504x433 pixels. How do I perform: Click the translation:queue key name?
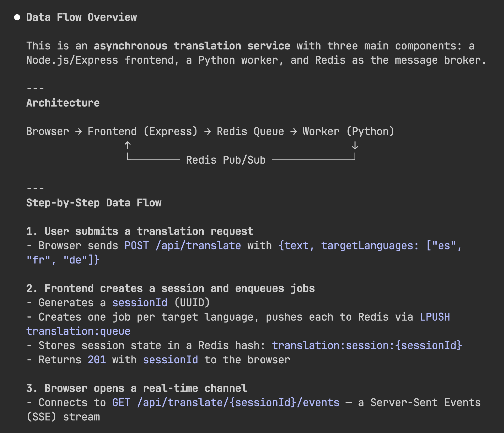click(78, 331)
